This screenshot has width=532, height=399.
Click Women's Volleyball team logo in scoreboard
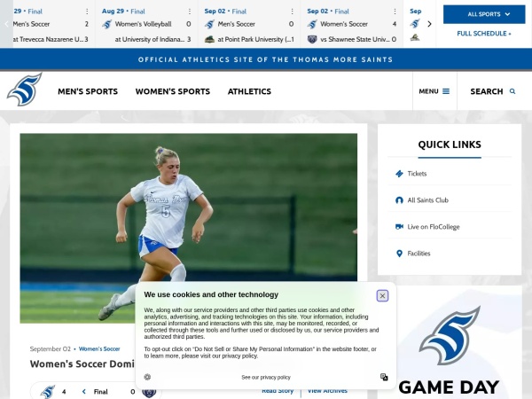pyautogui.click(x=107, y=24)
